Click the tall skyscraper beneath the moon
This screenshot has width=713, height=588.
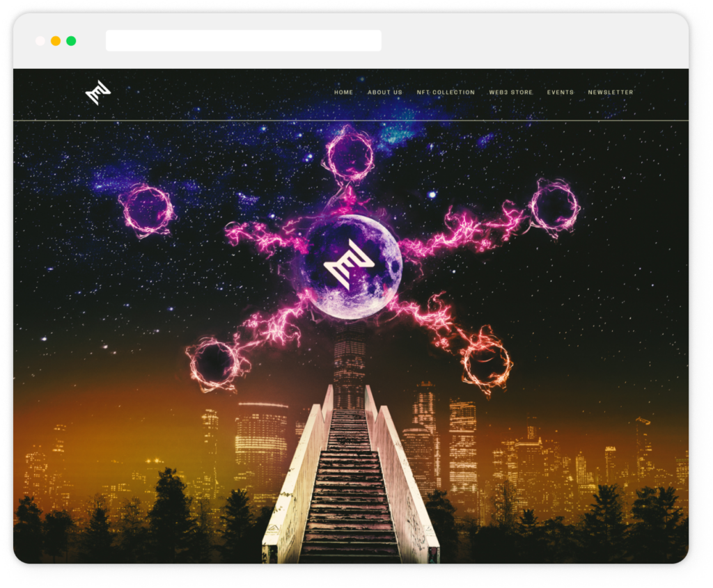click(349, 362)
